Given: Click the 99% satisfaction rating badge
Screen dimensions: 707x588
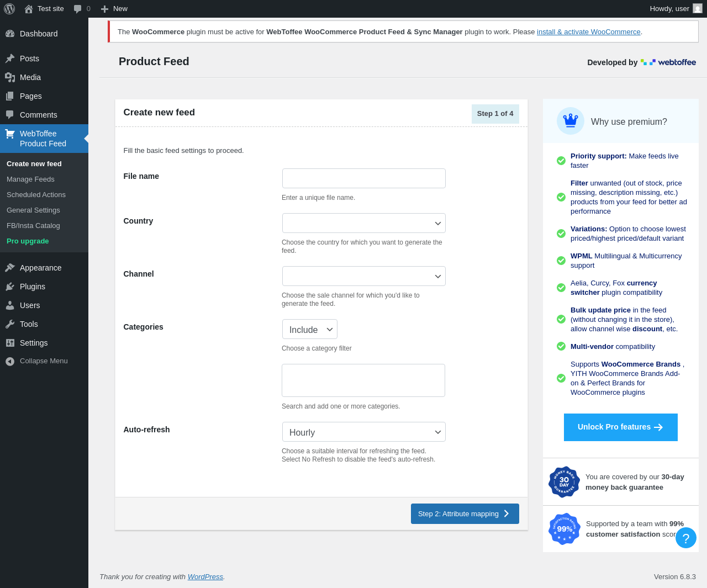Looking at the screenshot, I should point(564,529).
